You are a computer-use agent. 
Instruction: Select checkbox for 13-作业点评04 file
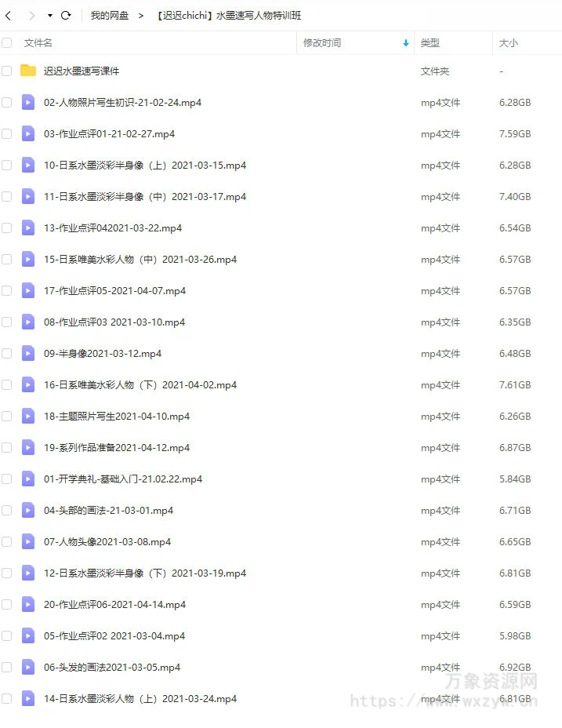coord(6,228)
